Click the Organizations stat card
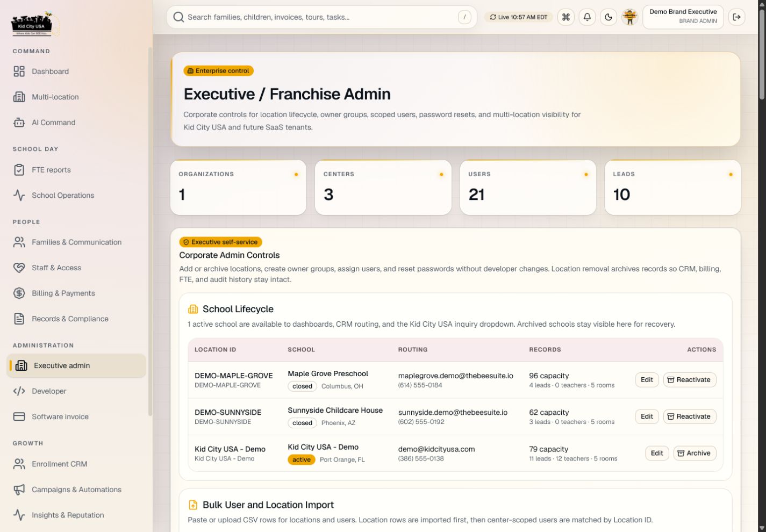 tap(238, 187)
